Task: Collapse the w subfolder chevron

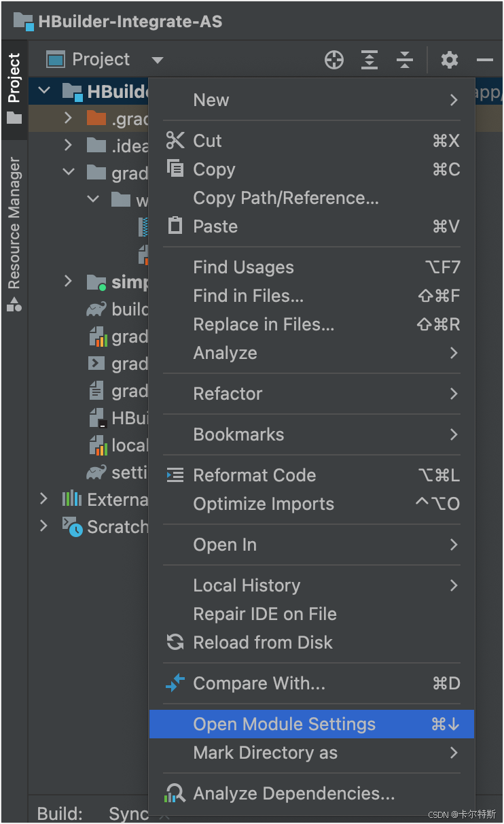Action: [x=94, y=199]
